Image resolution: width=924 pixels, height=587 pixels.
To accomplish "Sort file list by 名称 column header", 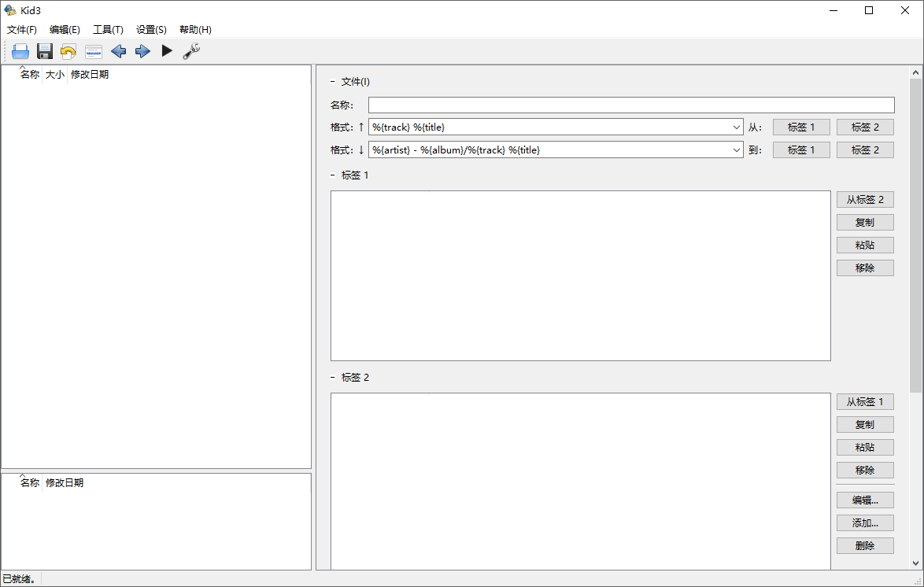I will pyautogui.click(x=29, y=74).
